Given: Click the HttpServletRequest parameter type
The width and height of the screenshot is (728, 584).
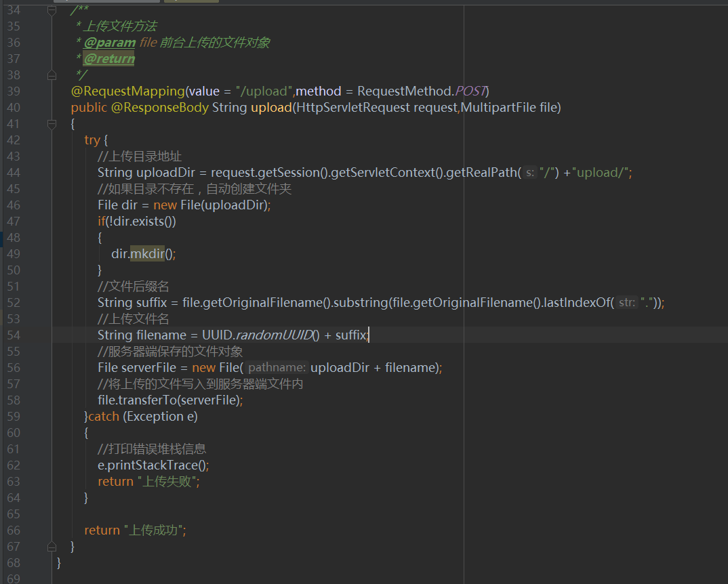Looking at the screenshot, I should [353, 108].
